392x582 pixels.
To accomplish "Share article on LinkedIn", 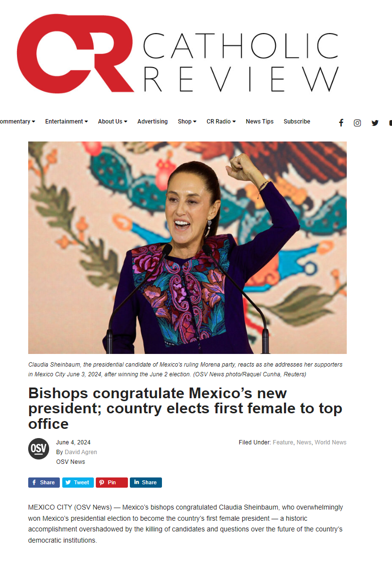I will [x=146, y=482].
